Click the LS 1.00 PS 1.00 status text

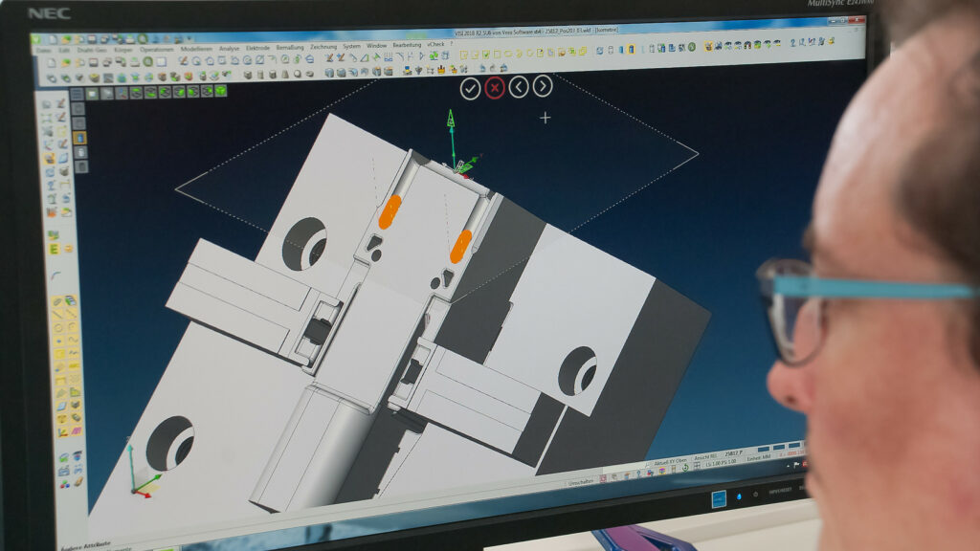(x=721, y=463)
